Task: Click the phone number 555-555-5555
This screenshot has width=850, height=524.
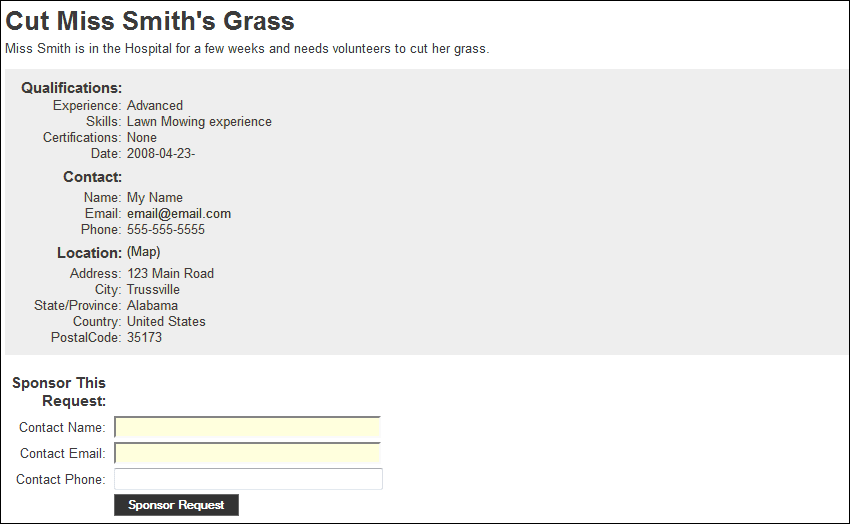Action: click(x=166, y=230)
